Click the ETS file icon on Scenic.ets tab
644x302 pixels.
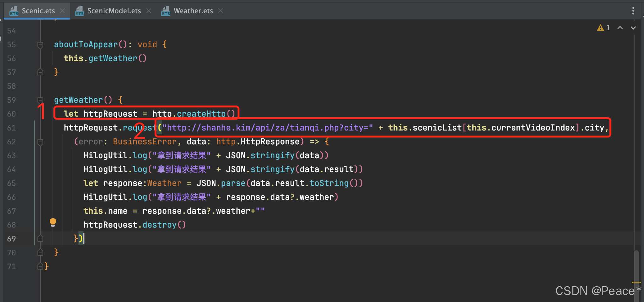(x=14, y=10)
